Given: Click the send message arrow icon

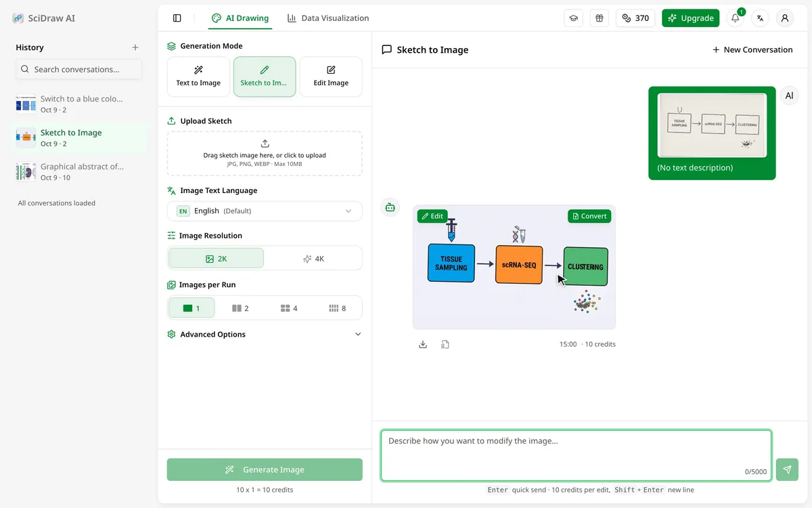Looking at the screenshot, I should pyautogui.click(x=787, y=469).
